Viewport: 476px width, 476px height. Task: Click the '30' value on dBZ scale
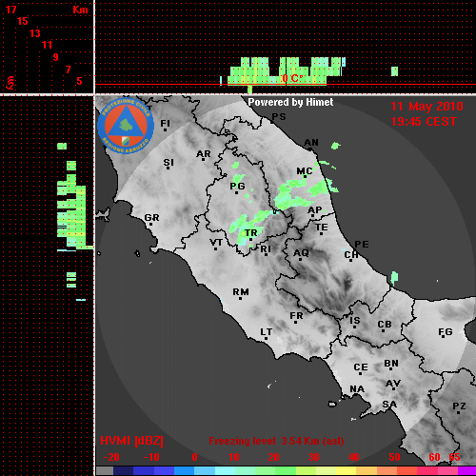click(x=313, y=457)
